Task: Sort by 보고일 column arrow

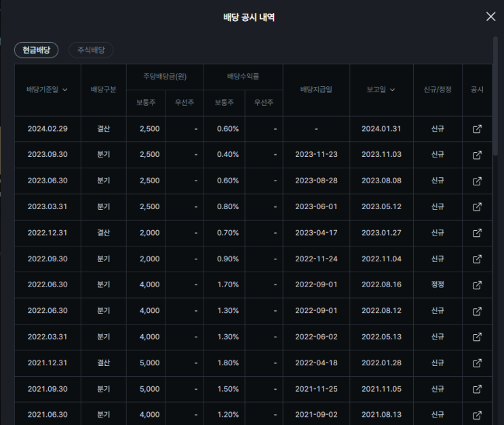Action: click(x=392, y=90)
